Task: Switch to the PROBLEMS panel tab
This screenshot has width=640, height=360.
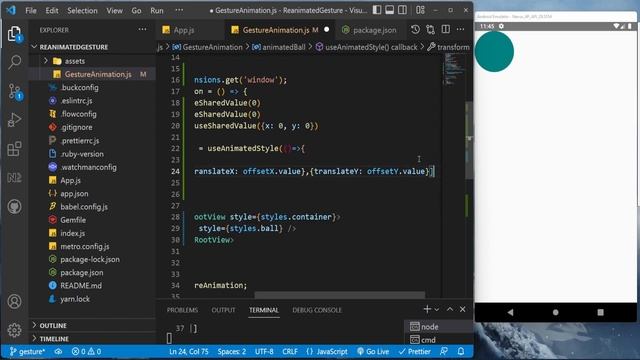Action: click(x=182, y=310)
